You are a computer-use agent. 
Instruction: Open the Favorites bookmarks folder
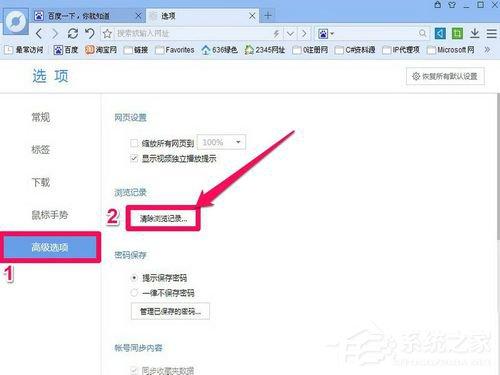(175, 50)
